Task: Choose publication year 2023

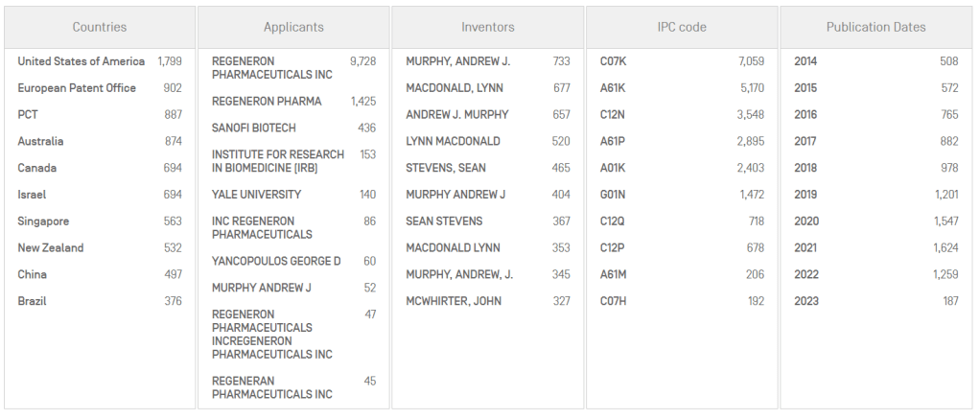Action: point(805,301)
